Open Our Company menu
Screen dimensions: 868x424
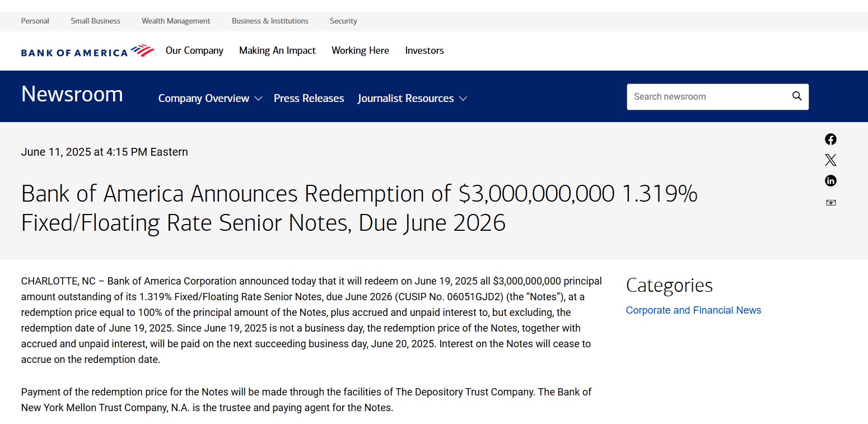194,50
